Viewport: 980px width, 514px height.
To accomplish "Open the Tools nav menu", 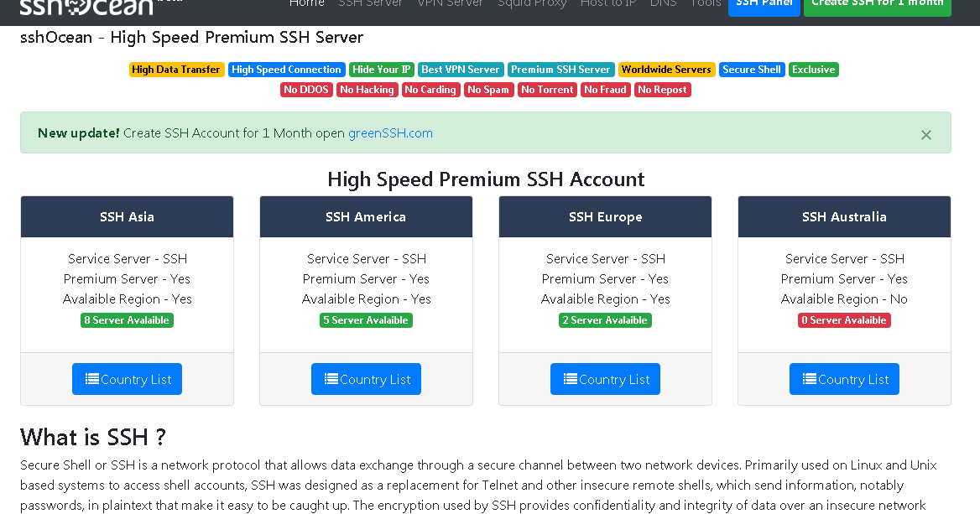I will [706, 3].
